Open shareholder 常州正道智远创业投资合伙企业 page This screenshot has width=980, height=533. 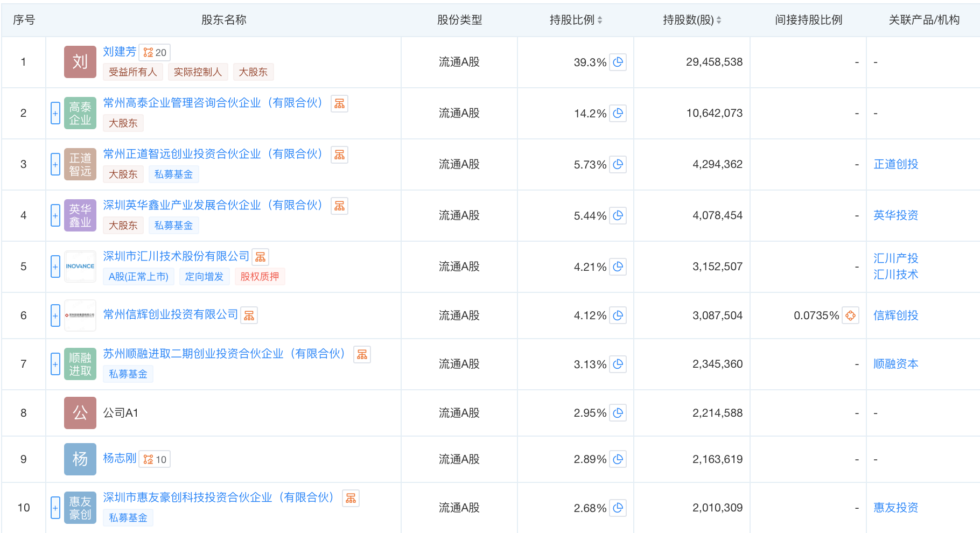pos(213,154)
